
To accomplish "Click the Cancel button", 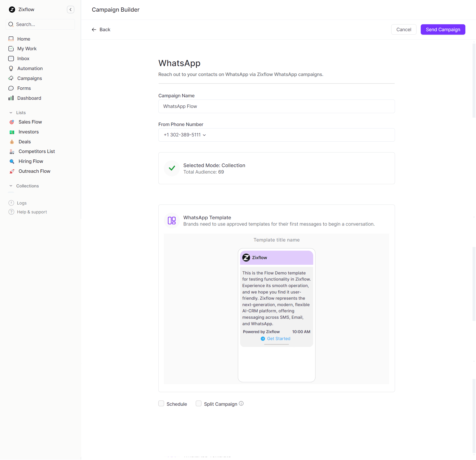I will pyautogui.click(x=403, y=30).
